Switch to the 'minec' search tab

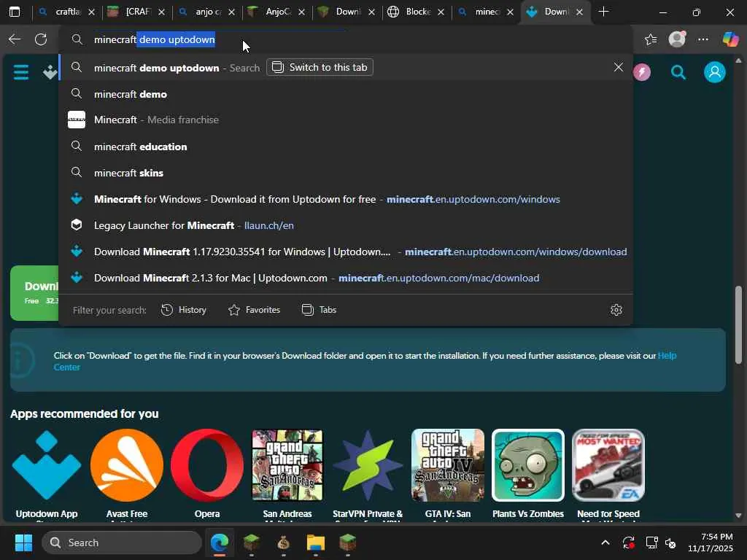[x=485, y=12]
